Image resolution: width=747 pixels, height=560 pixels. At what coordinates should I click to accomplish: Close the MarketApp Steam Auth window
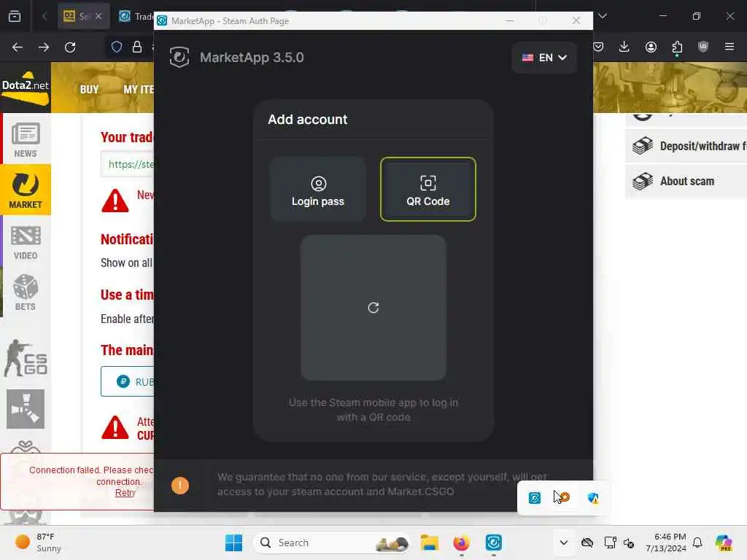(x=576, y=20)
